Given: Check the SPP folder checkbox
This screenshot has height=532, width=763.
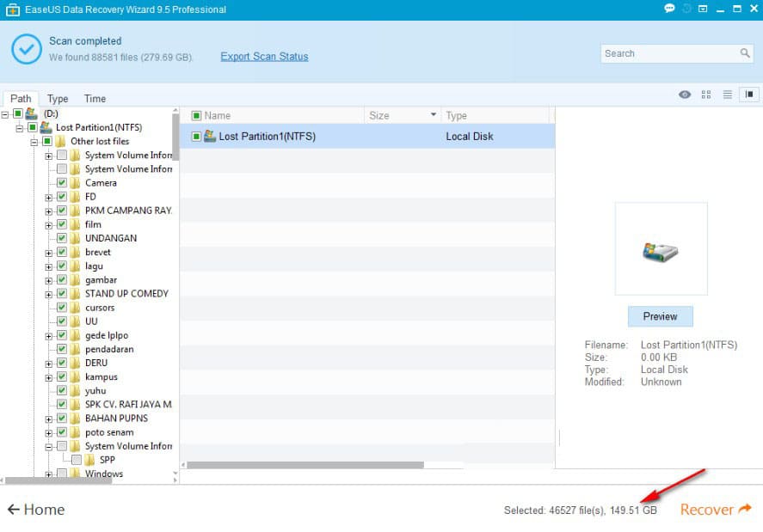Looking at the screenshot, I should pos(77,460).
